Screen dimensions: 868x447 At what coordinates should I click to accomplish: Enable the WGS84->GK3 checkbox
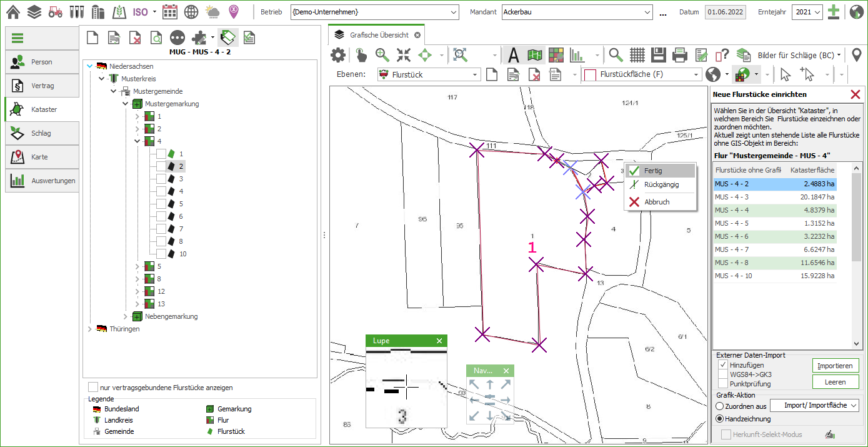coord(723,374)
